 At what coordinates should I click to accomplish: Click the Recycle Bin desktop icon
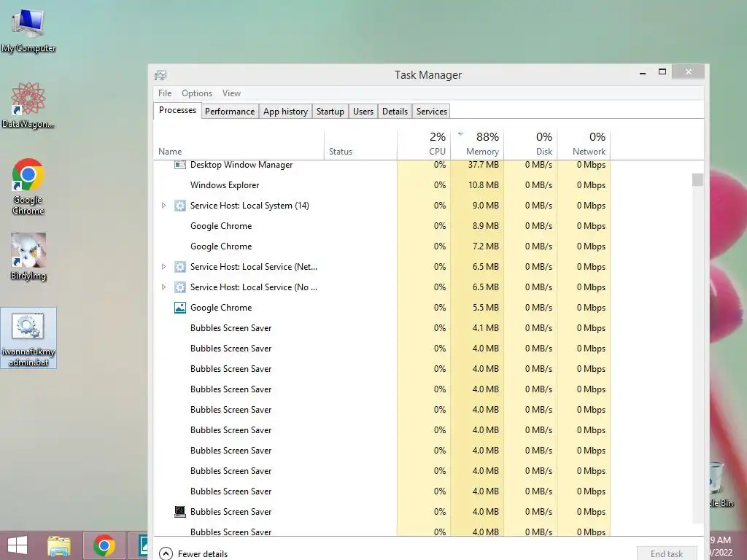click(720, 485)
